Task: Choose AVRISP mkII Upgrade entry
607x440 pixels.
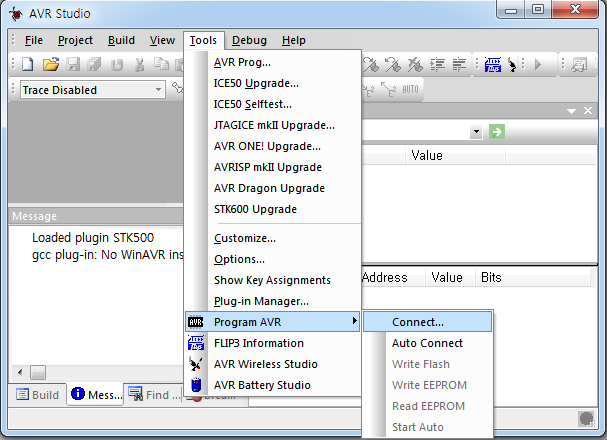Action: (x=273, y=167)
